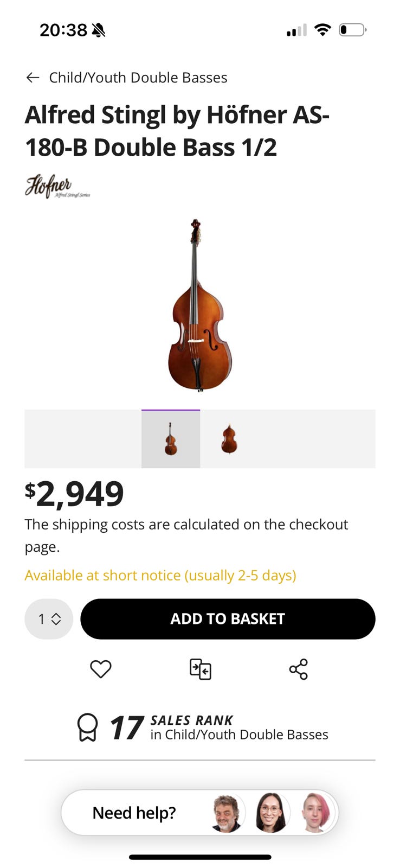The height and width of the screenshot is (868, 400).
Task: Open Child/Youth Double Basses category link
Action: click(x=138, y=78)
